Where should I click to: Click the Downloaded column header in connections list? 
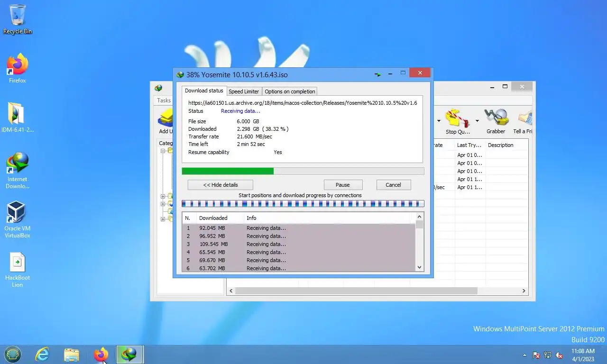[x=221, y=218]
